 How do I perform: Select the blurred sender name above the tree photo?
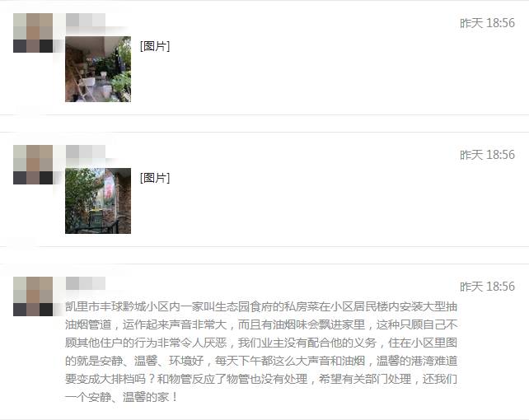point(86,152)
